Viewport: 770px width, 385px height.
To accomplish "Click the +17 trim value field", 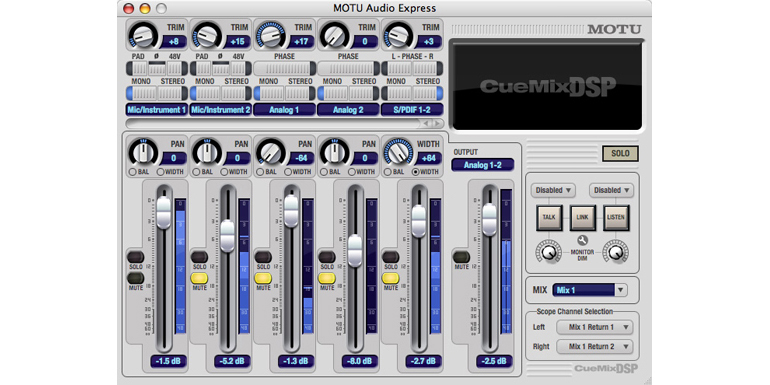I will 302,42.
